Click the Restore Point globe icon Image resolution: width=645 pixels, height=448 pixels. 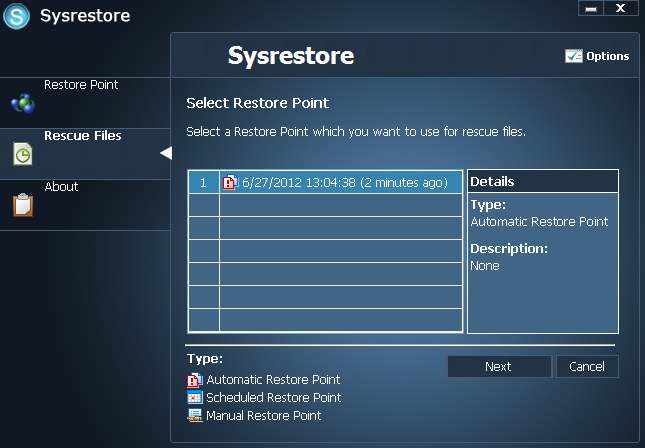click(22, 103)
